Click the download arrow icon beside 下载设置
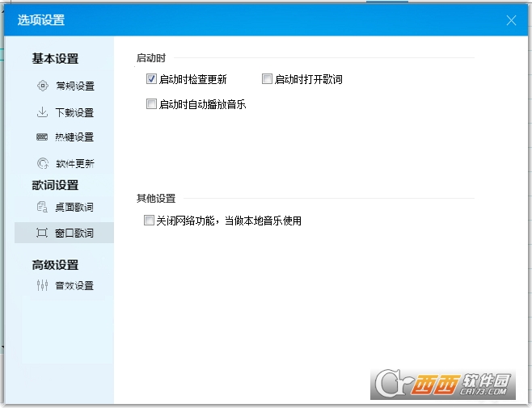 (x=42, y=112)
